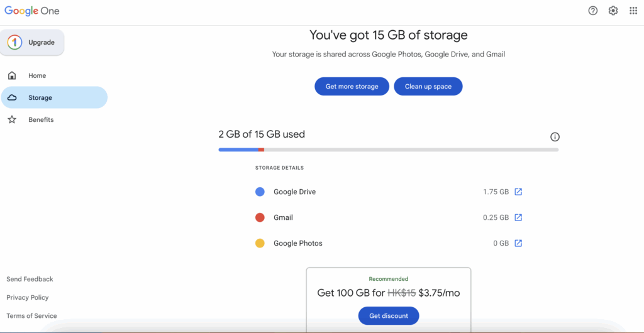Open the Benefits sidebar item
This screenshot has width=644, height=333.
pyautogui.click(x=41, y=119)
